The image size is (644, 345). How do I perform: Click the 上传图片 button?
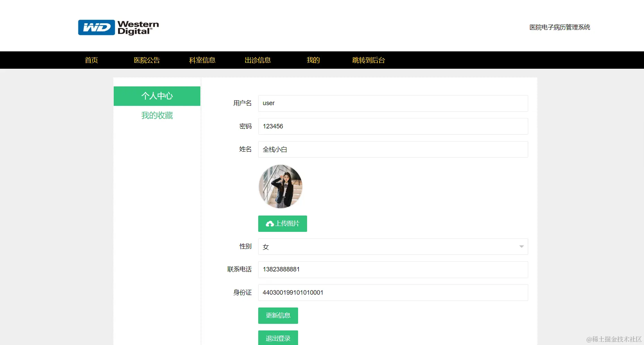click(282, 224)
